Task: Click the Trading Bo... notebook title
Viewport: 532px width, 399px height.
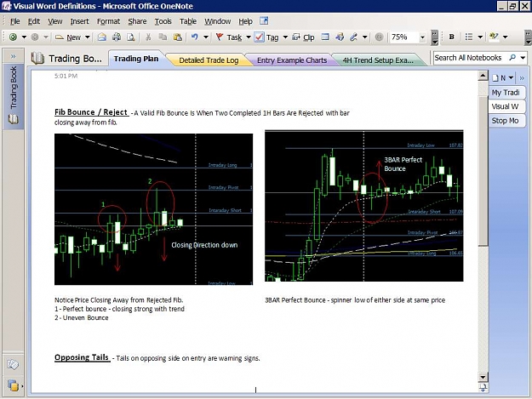Action: pos(66,59)
